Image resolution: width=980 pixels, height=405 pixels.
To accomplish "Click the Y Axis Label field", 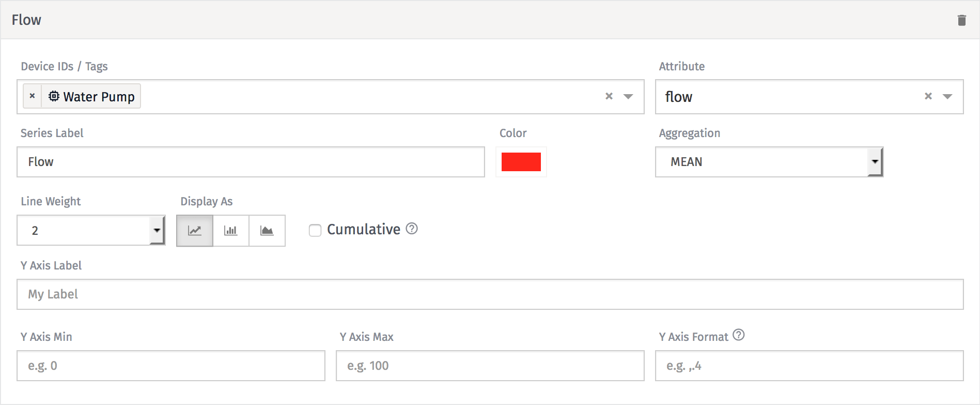I will (x=490, y=294).
